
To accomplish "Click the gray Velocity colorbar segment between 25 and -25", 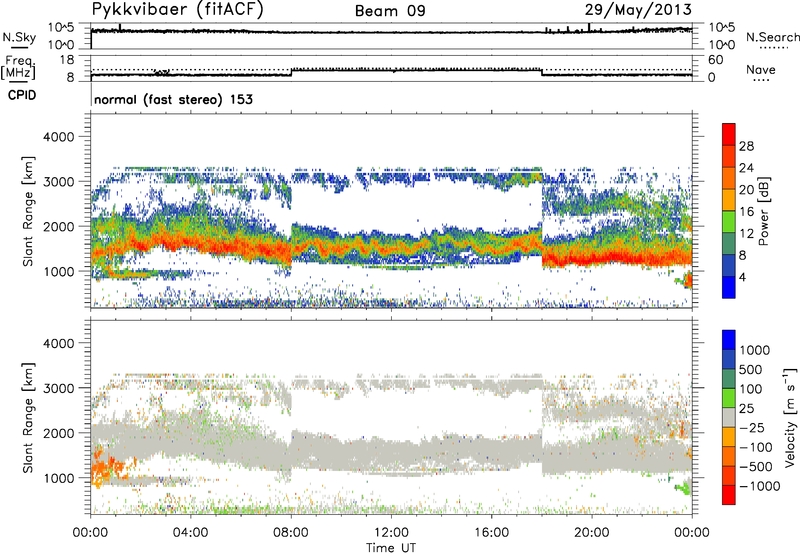I will [x=729, y=417].
